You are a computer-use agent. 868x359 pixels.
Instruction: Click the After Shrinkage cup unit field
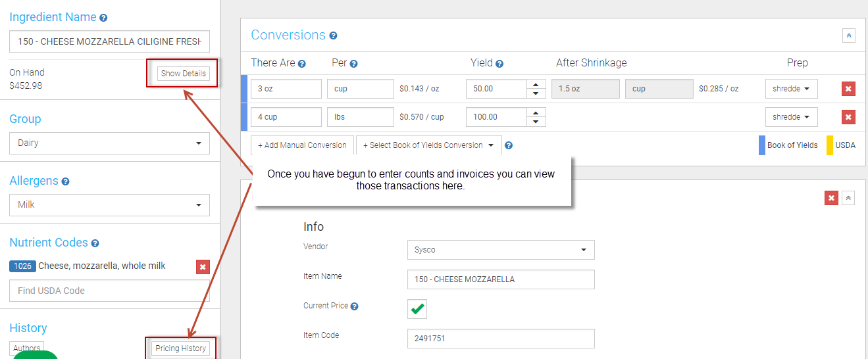click(659, 89)
